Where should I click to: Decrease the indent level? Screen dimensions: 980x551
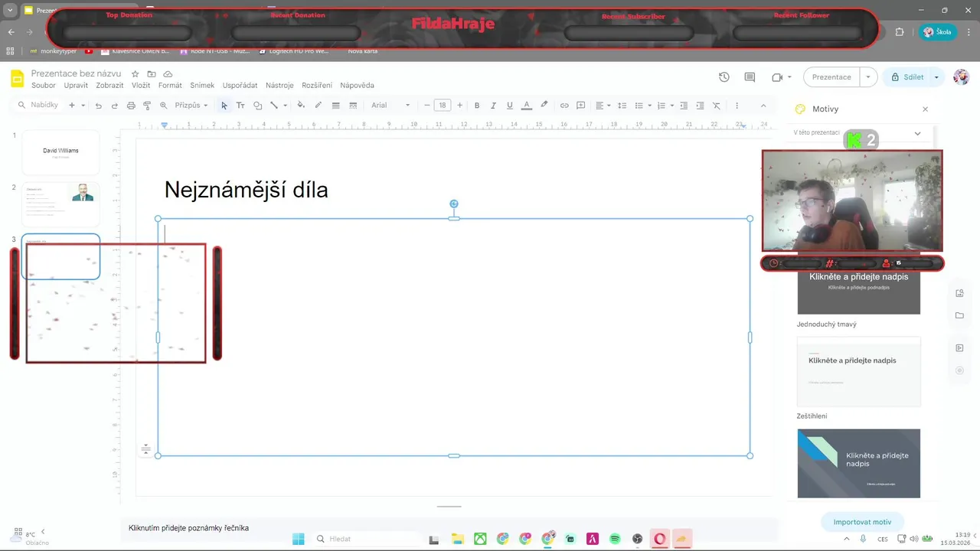click(x=684, y=106)
